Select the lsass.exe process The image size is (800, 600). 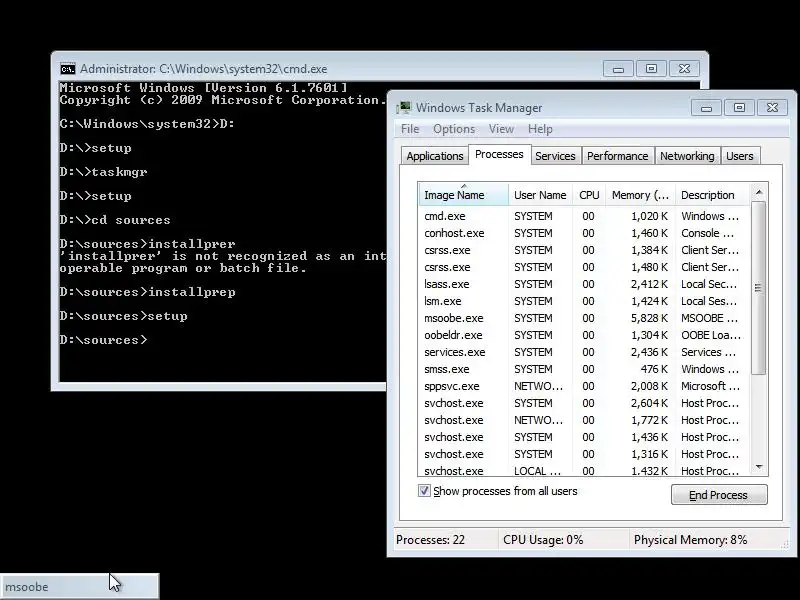(584, 284)
